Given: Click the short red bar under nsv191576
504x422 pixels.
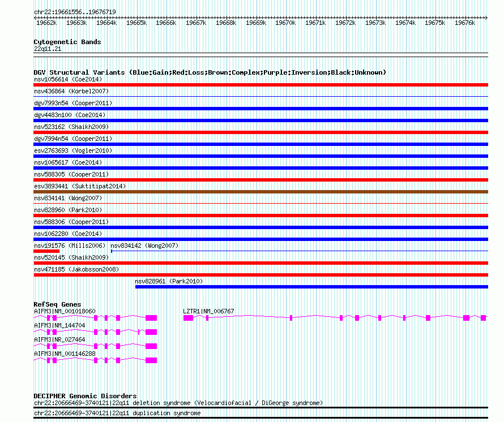Looking at the screenshot, I should click(46, 251).
